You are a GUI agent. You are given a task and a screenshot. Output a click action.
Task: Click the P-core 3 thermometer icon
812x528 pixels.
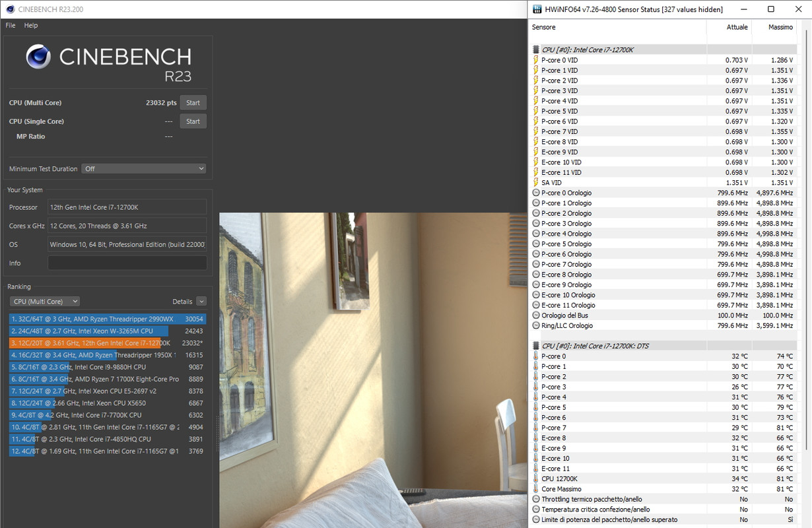point(535,387)
